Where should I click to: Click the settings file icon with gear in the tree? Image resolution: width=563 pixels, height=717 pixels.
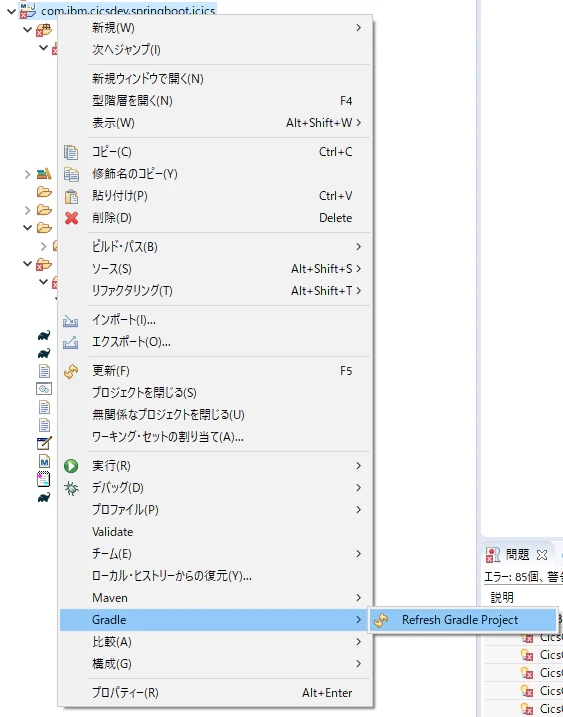coord(44,389)
